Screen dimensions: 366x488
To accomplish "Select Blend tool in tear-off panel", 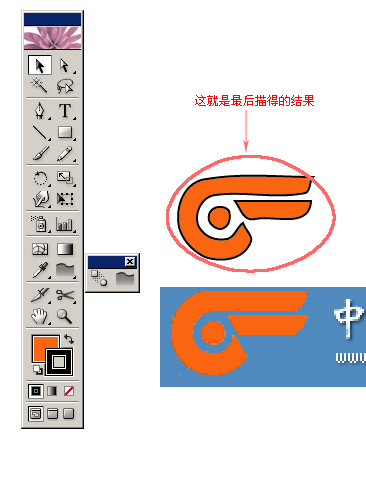I will (x=100, y=278).
